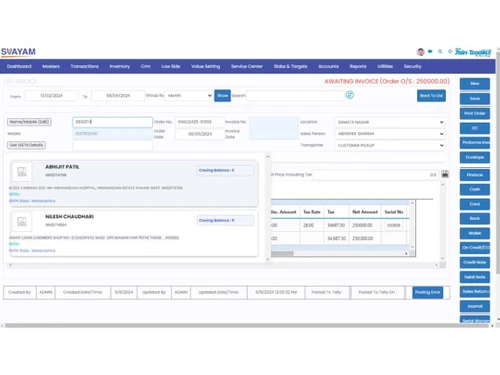Screen dimensions: 500x375
Task: Click the Net Amount column header
Action: pyautogui.click(x=365, y=212)
